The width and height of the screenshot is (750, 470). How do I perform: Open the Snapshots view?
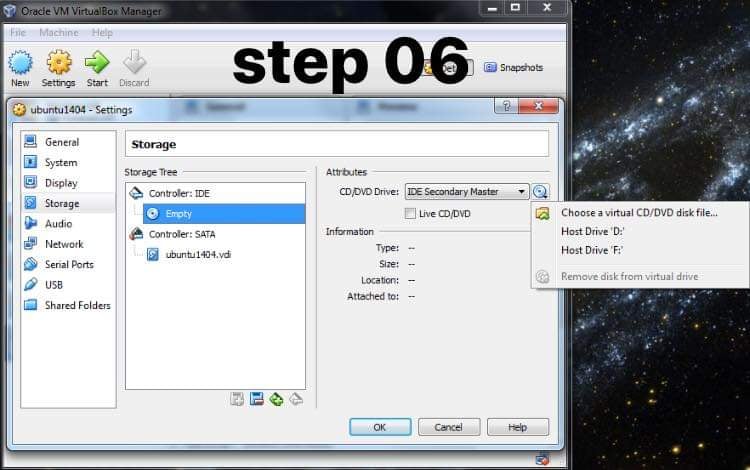[513, 67]
